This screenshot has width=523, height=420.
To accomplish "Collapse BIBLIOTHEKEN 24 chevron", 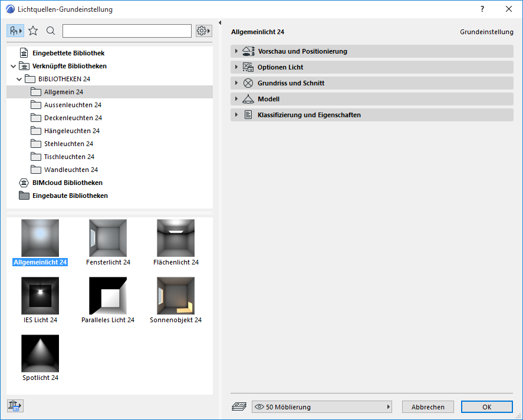I will pyautogui.click(x=19, y=79).
